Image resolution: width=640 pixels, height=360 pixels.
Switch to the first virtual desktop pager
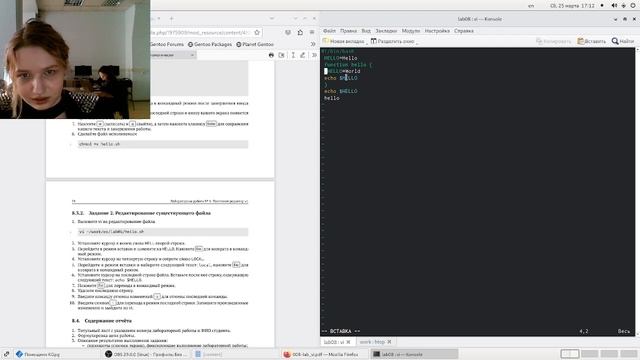click(x=570, y=354)
